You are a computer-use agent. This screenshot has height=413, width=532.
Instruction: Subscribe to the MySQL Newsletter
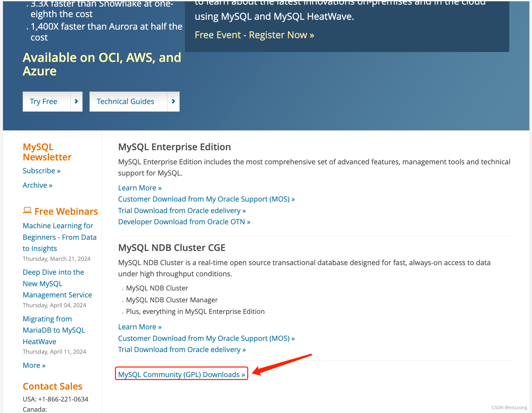point(41,171)
